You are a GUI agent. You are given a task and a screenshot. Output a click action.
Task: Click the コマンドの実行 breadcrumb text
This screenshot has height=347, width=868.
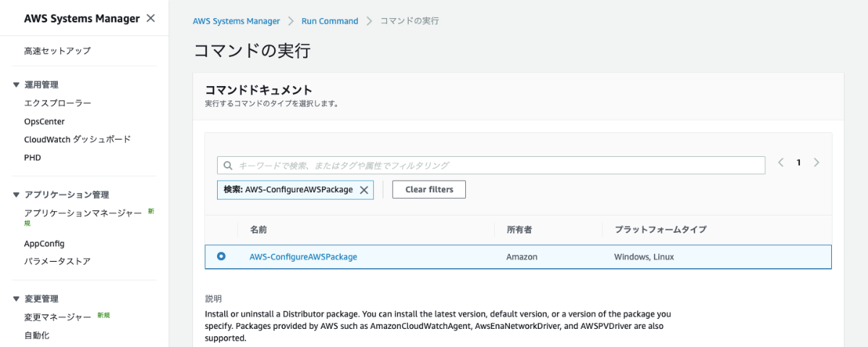[x=409, y=21]
